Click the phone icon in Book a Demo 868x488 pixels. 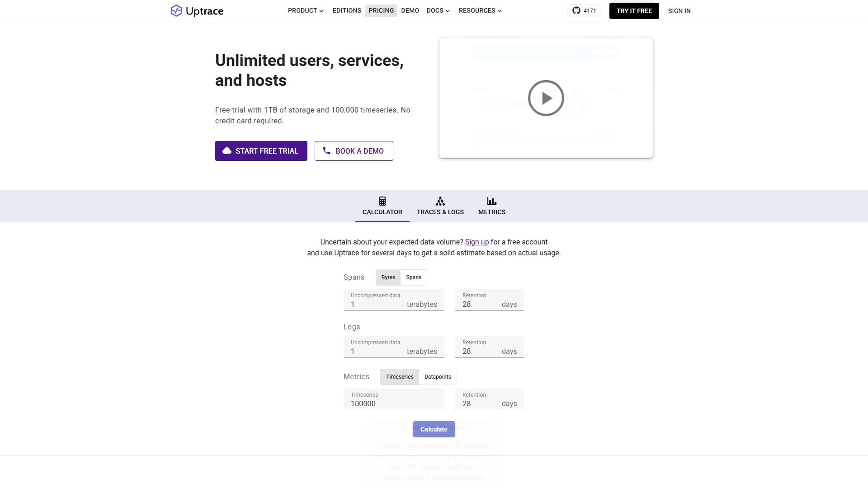326,151
